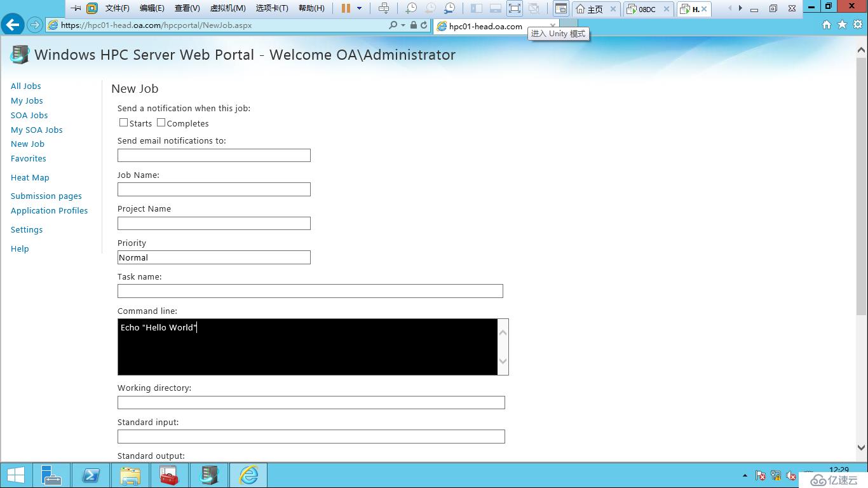This screenshot has width=868, height=488.
Task: Click the VMware pin icon at toolbar left
Action: (76, 8)
